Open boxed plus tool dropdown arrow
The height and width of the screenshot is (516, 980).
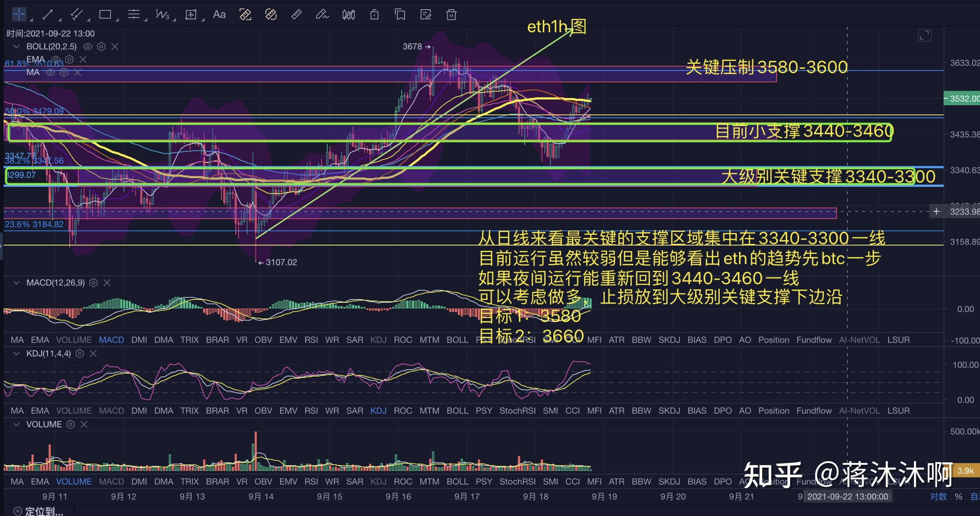coord(203,19)
